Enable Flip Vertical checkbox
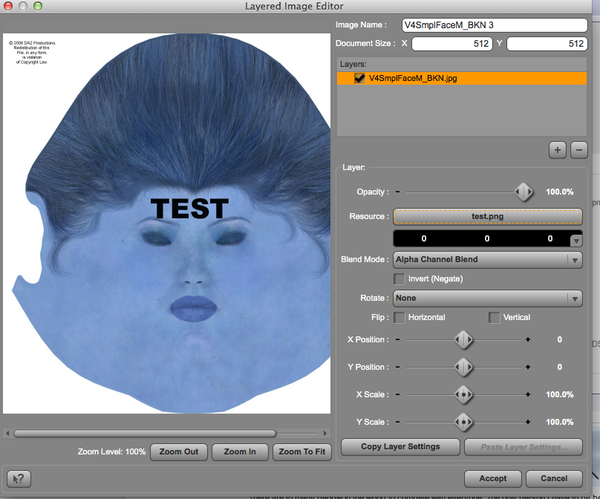Viewport: 600px width, 499px height. tap(494, 317)
